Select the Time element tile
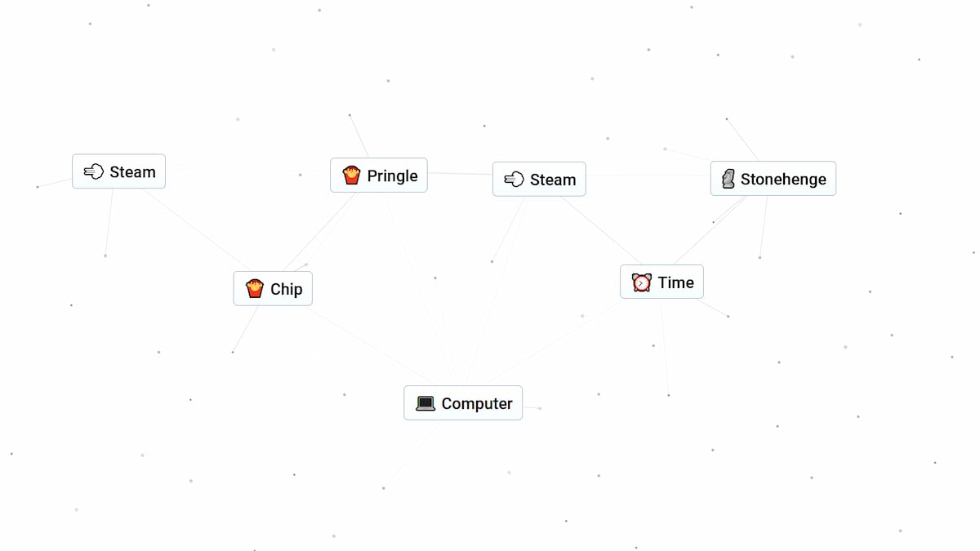The image size is (980, 551). [661, 282]
